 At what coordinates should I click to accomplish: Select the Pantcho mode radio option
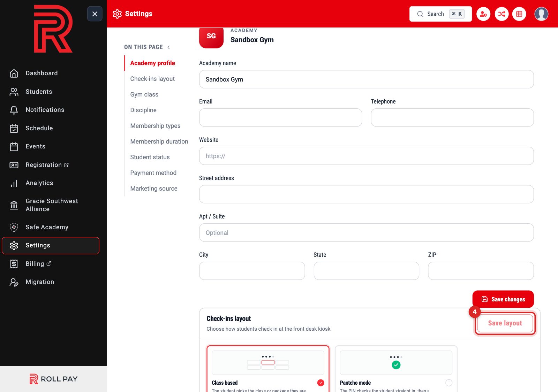click(449, 383)
